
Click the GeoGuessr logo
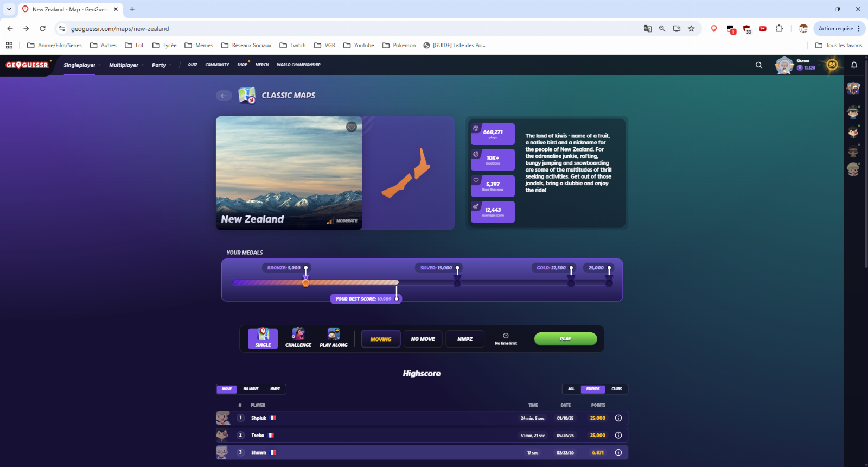(x=27, y=65)
